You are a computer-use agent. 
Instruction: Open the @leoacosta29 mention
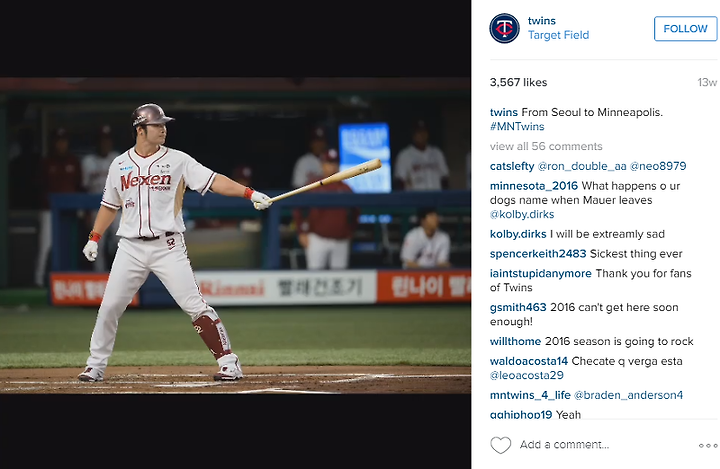(x=526, y=375)
